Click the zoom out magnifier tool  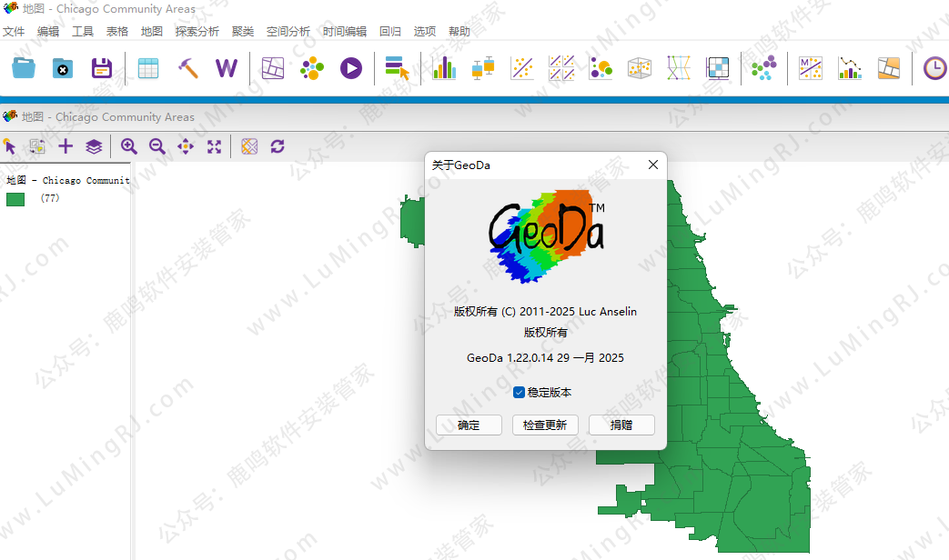pyautogui.click(x=157, y=146)
